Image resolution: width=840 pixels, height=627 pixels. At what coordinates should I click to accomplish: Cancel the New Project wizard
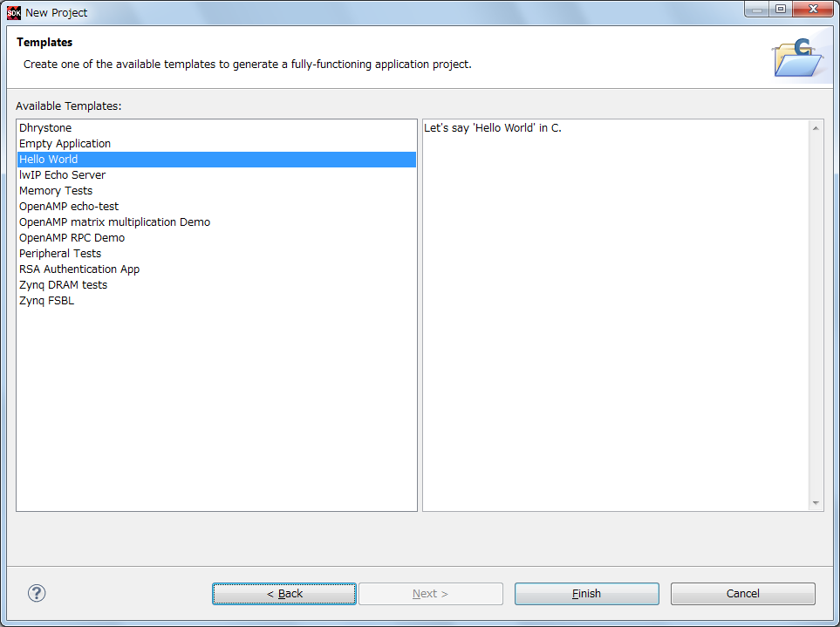tap(742, 594)
